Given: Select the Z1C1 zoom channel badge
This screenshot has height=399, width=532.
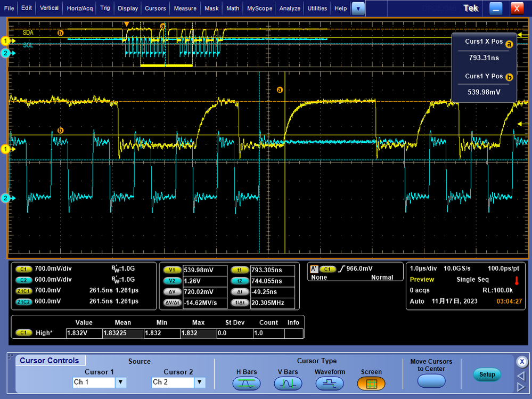Looking at the screenshot, I should pos(24,291).
